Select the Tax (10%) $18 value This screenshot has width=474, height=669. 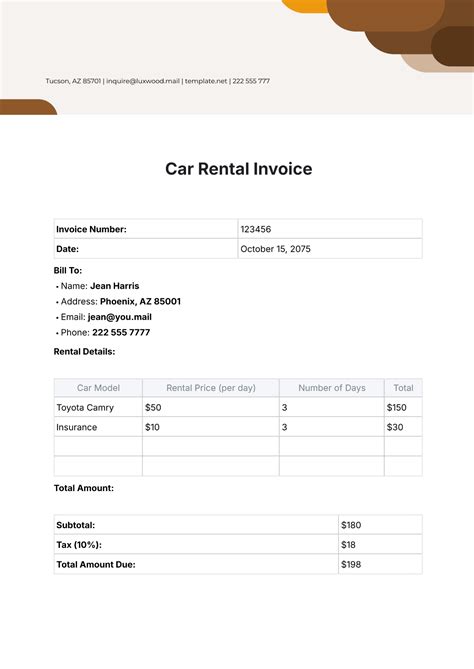[x=380, y=545]
